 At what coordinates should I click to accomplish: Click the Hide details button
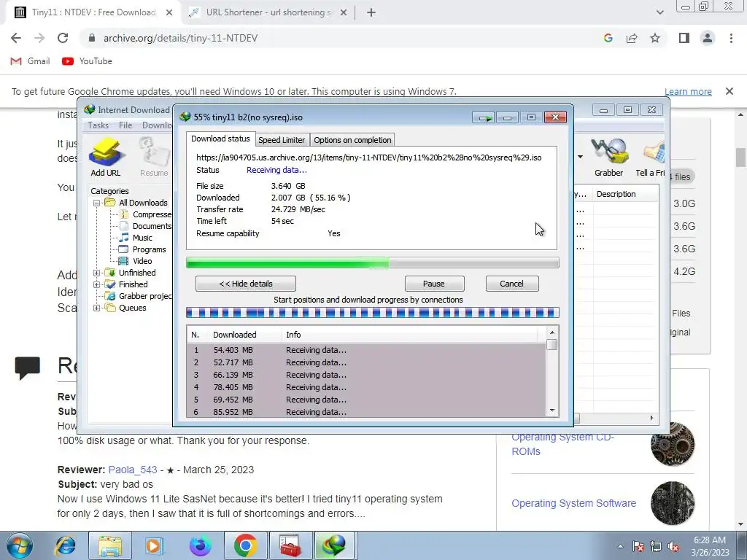click(245, 284)
